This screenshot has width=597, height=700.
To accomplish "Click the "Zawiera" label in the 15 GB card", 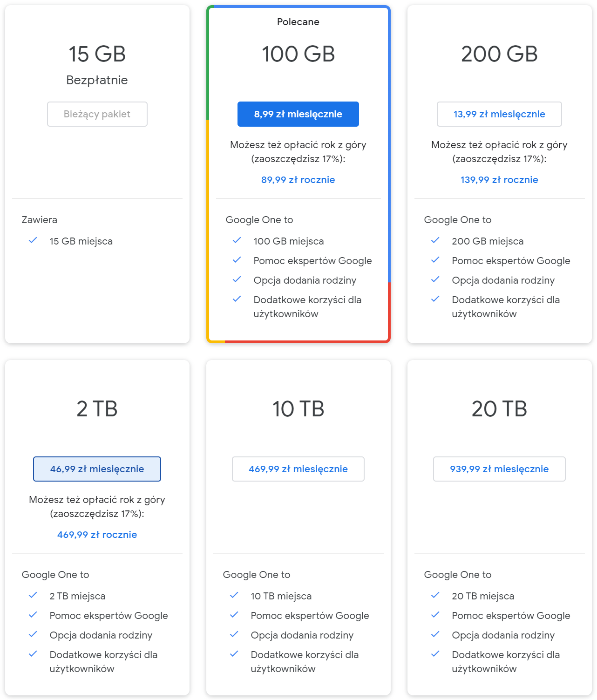I will point(40,220).
